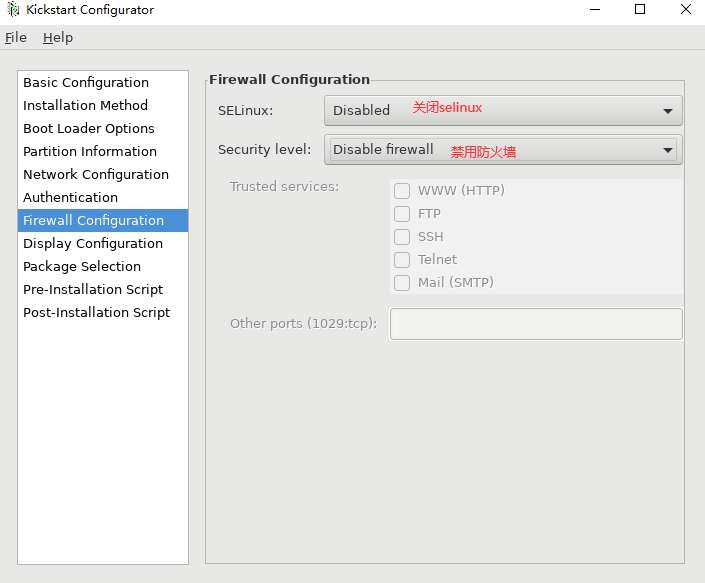This screenshot has width=705, height=583.
Task: Click the Trusted services: label
Action: tap(284, 187)
